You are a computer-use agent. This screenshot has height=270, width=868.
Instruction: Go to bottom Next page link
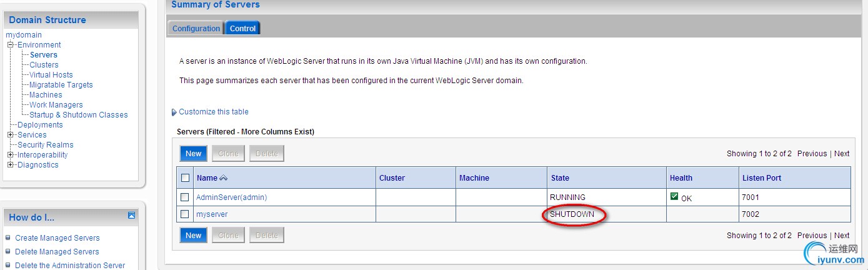click(x=842, y=236)
